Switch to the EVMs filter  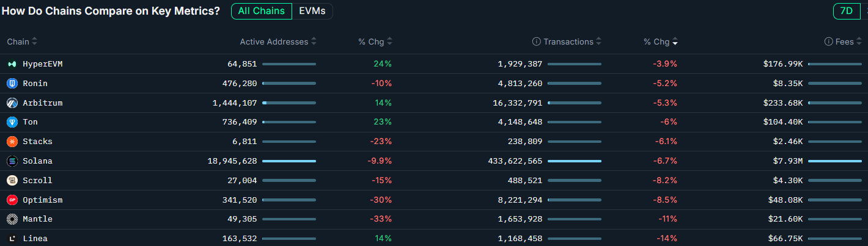(312, 11)
